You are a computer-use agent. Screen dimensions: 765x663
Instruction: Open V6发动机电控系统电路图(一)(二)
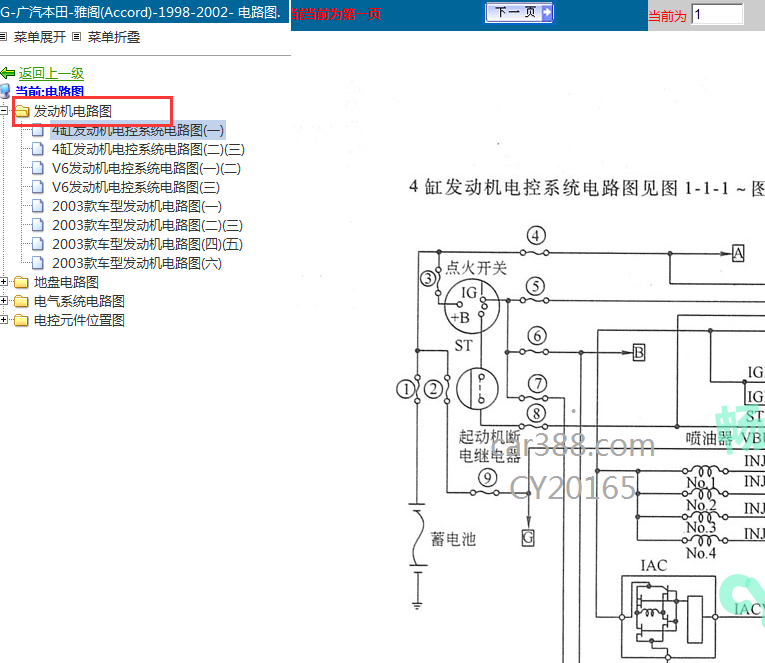click(146, 168)
